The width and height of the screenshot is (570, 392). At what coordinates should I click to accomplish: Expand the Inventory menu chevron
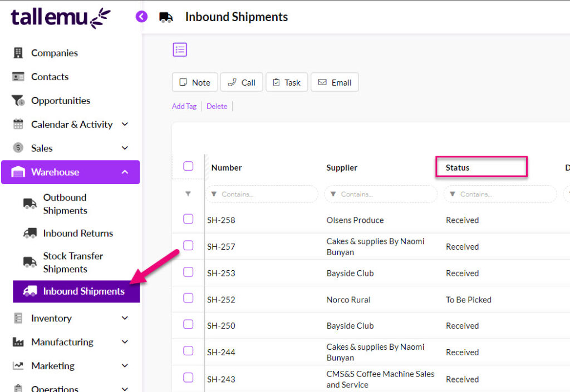[125, 318]
